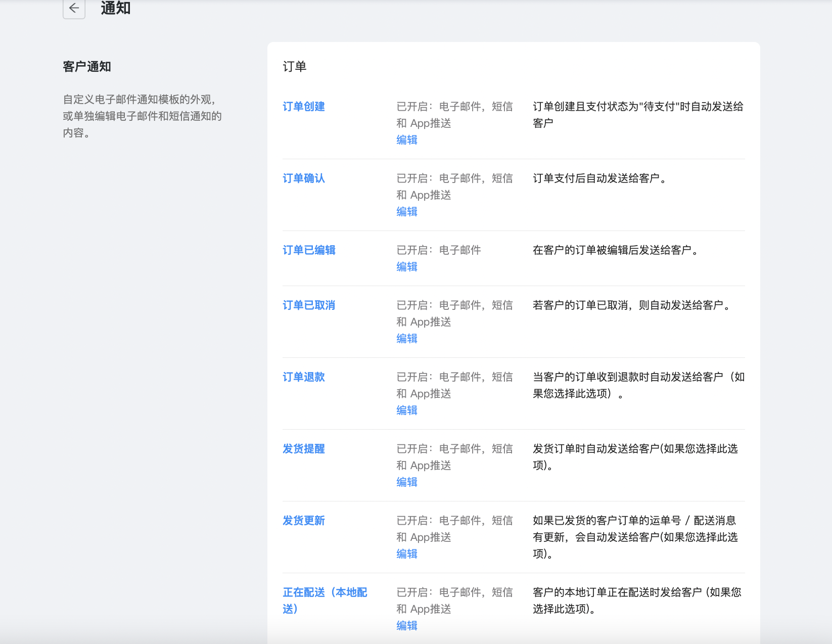Open the 订单确认 notification template
This screenshot has height=644, width=832.
click(x=304, y=178)
